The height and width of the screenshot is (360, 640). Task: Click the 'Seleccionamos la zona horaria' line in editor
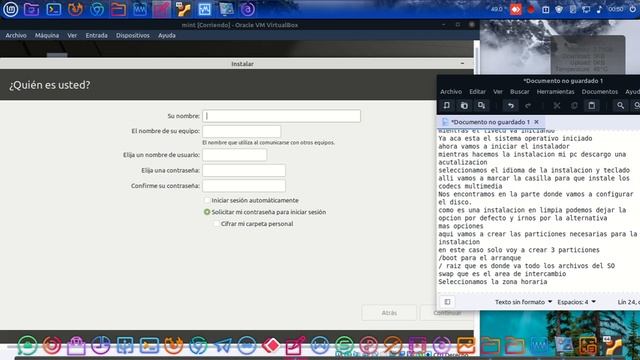[493, 282]
